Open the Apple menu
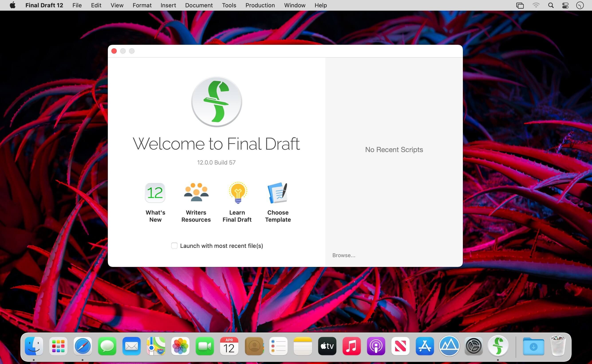 (12, 5)
